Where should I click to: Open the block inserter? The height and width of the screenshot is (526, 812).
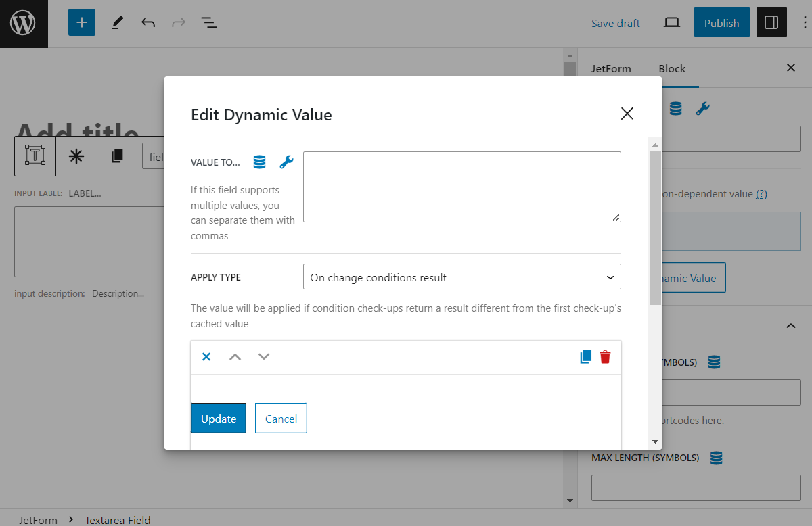click(81, 22)
